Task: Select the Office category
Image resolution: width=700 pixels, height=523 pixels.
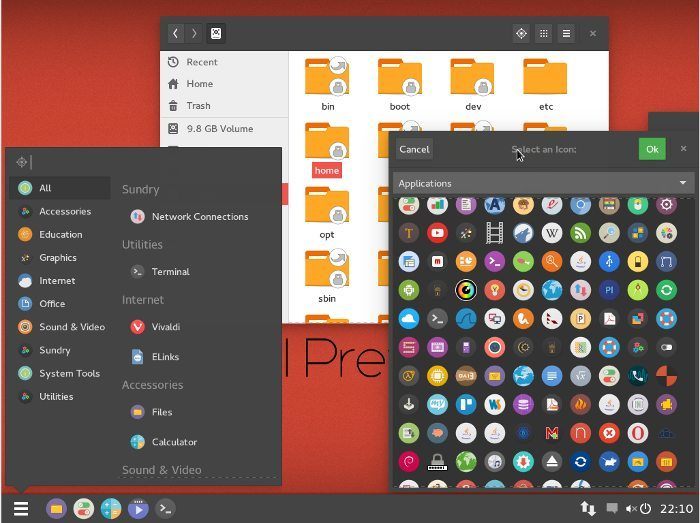Action: point(59,303)
